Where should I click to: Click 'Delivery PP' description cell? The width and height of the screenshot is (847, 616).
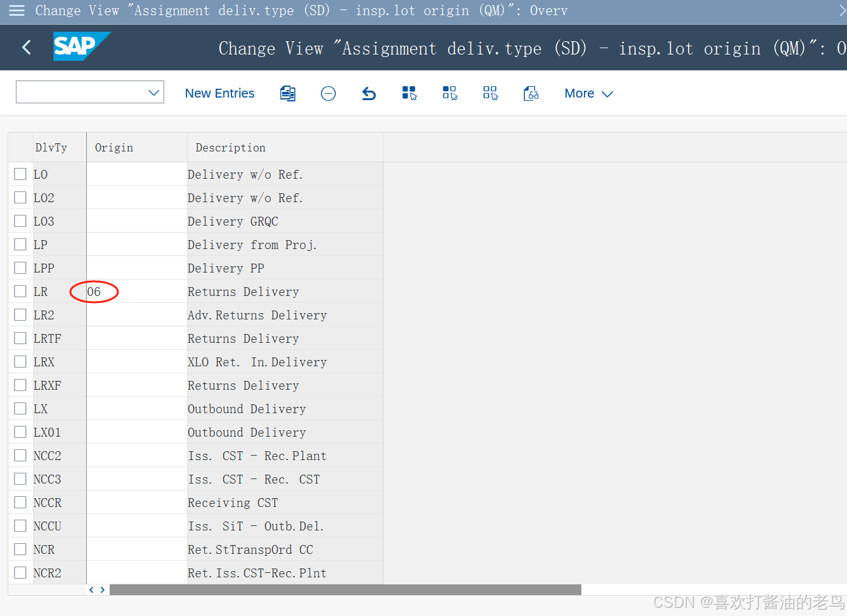click(x=285, y=268)
